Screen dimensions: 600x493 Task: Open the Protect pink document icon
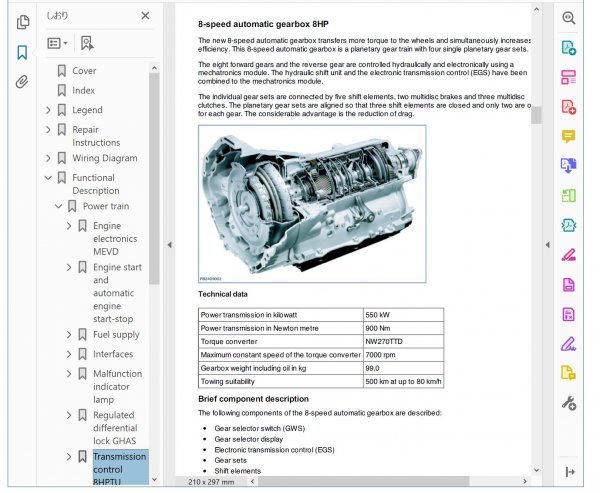click(568, 284)
